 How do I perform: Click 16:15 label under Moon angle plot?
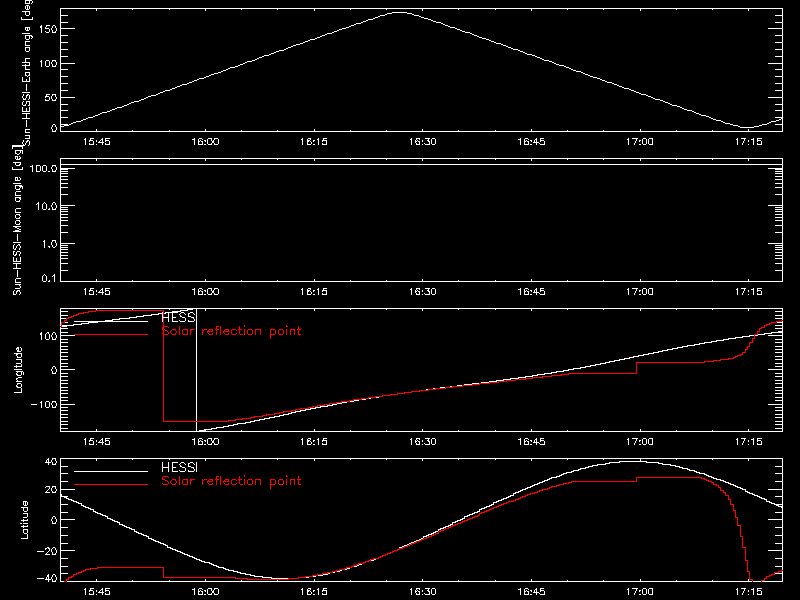tap(314, 291)
